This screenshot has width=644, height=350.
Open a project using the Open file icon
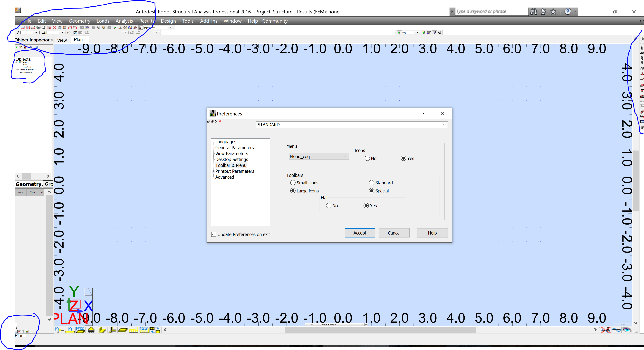pyautogui.click(x=23, y=28)
